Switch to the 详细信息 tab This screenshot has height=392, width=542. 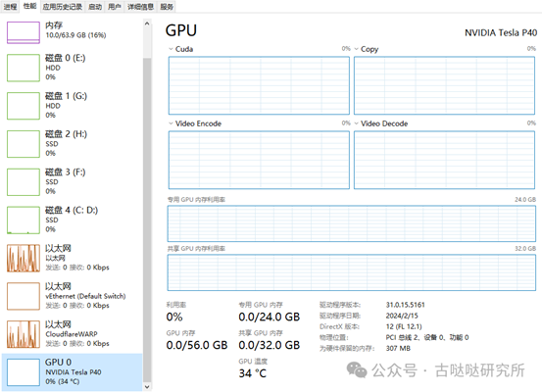click(140, 7)
